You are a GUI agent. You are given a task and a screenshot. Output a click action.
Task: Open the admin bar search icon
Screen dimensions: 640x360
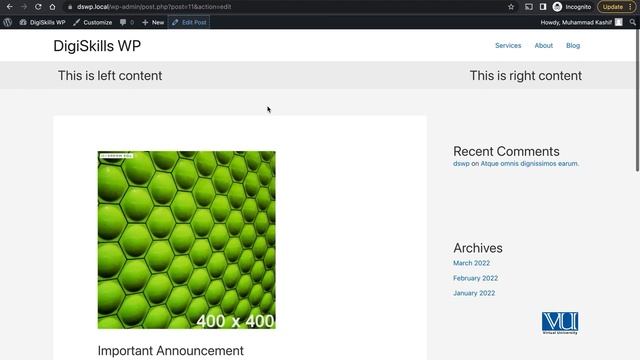[633, 22]
